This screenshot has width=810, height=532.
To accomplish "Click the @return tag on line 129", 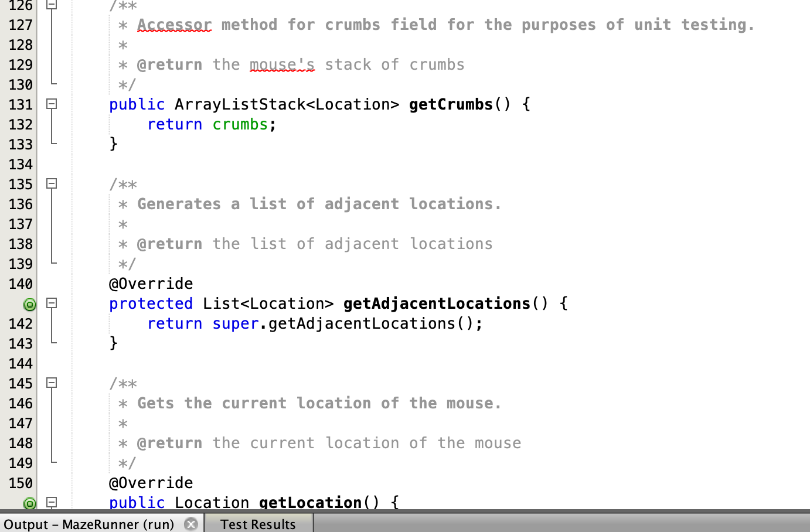I will [169, 64].
